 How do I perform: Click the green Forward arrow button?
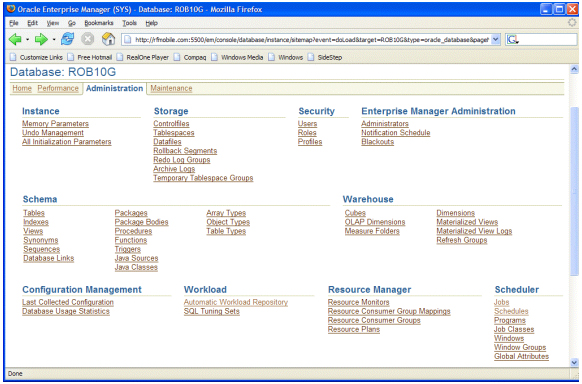tap(41, 39)
